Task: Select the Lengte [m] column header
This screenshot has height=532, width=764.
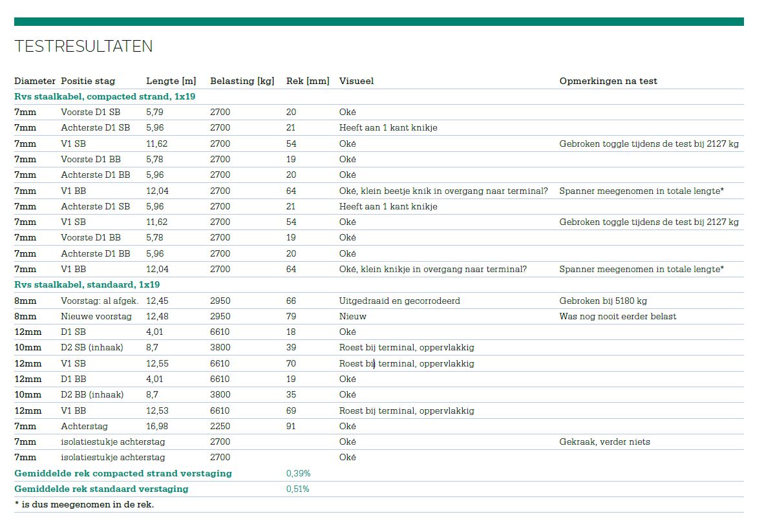Action: click(171, 81)
